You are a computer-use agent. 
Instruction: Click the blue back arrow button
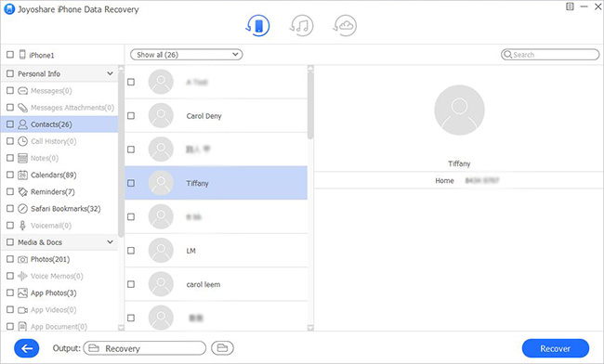tap(27, 348)
